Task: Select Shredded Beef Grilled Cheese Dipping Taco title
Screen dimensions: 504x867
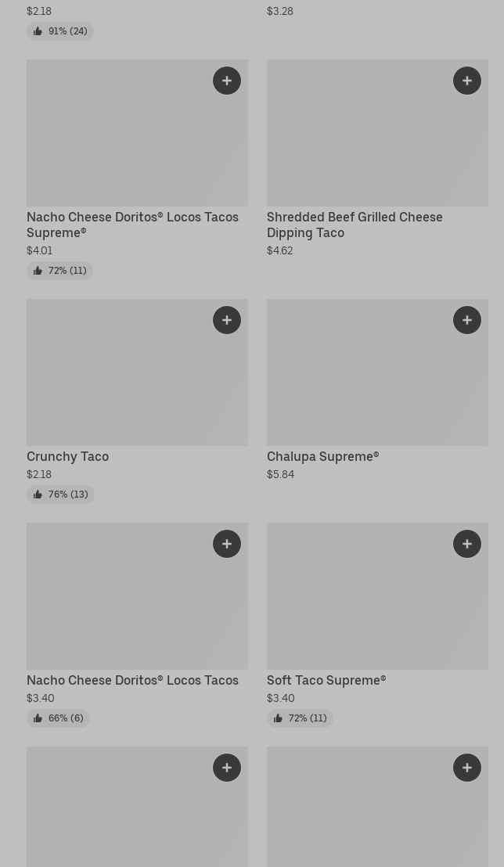Action: (x=355, y=225)
